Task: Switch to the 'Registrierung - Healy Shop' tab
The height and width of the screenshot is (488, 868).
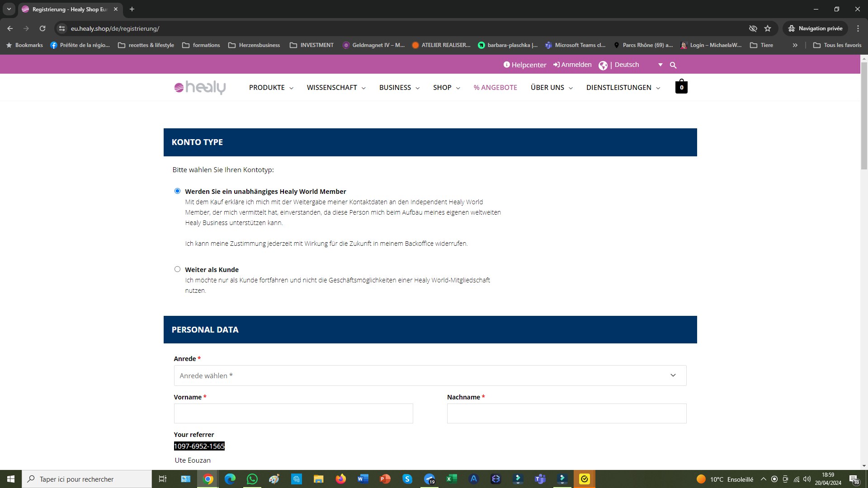Action: click(70, 9)
